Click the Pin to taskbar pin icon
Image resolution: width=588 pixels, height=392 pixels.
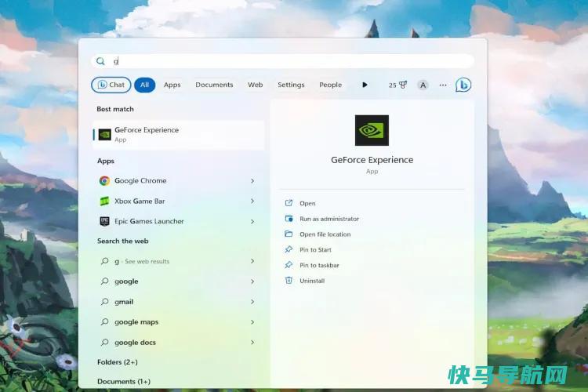tap(289, 265)
